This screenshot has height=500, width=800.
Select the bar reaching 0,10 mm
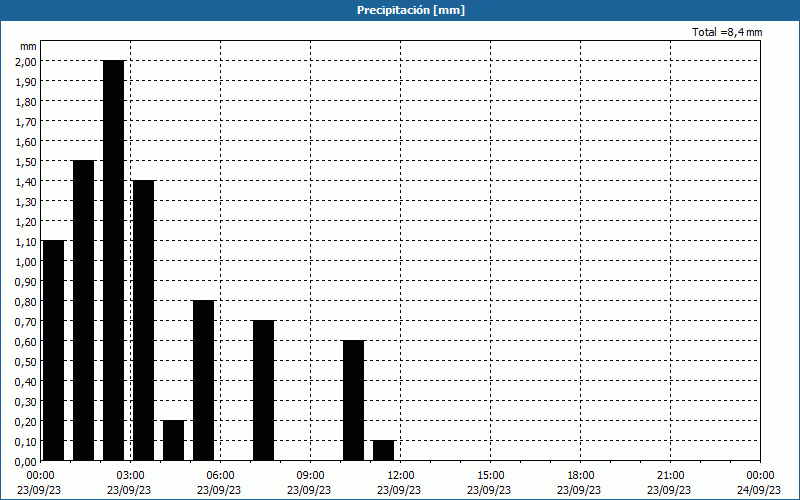384,451
